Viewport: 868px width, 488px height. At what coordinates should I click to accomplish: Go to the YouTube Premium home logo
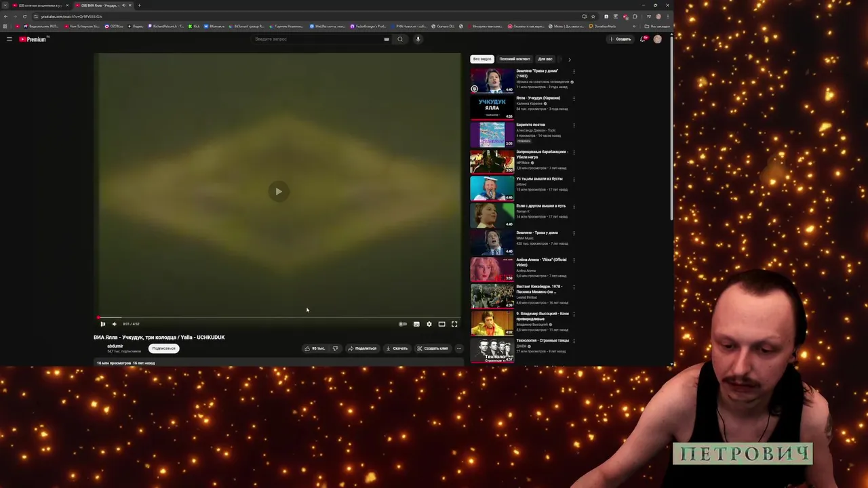coord(33,39)
